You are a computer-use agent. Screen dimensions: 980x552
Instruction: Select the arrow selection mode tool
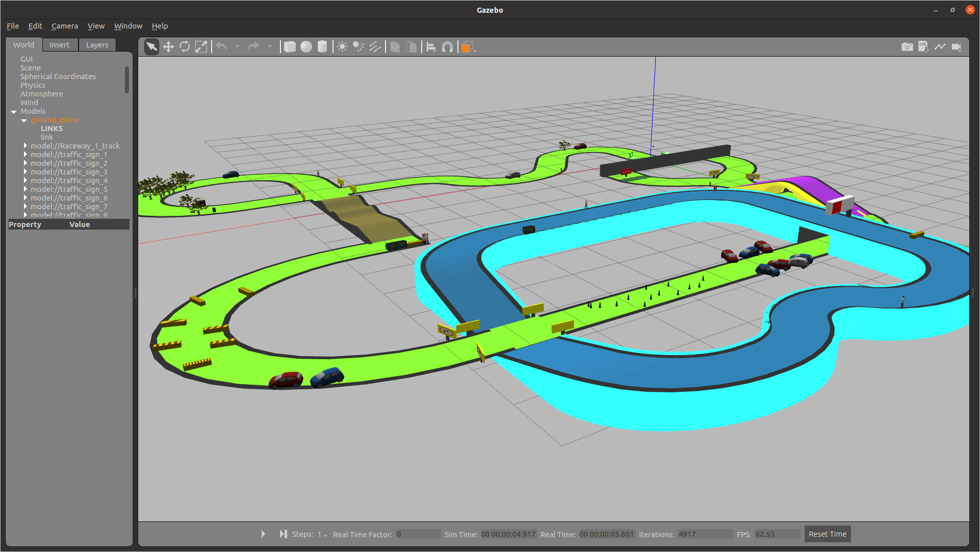(x=151, y=47)
